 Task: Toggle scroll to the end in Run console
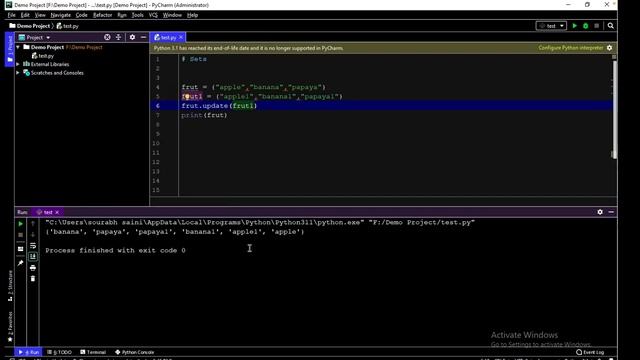click(33, 256)
